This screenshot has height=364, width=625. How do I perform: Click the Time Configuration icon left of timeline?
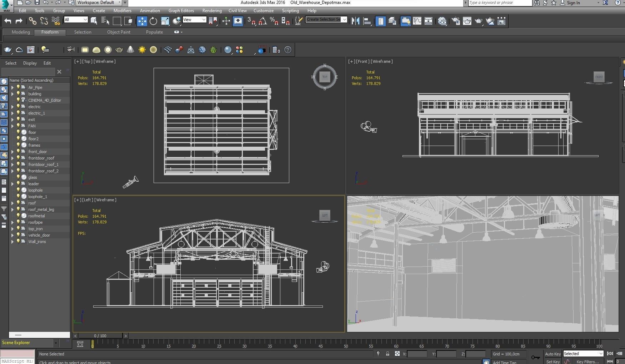click(80, 344)
